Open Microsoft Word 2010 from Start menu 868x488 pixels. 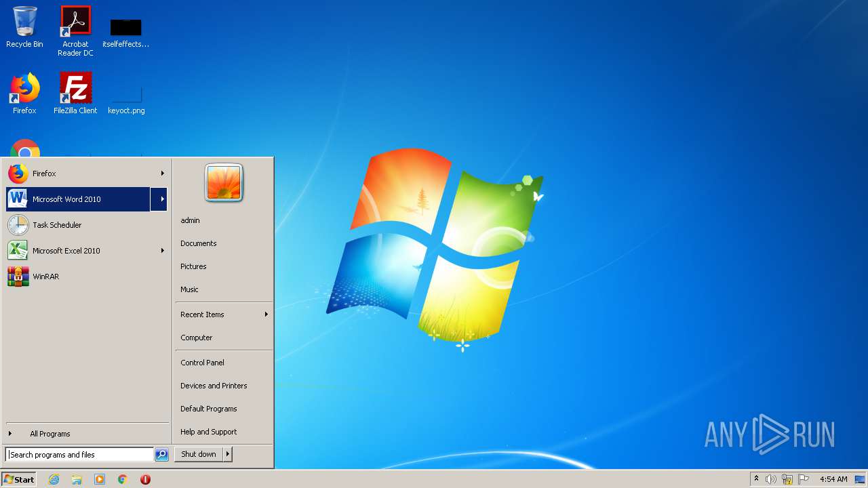tap(78, 199)
